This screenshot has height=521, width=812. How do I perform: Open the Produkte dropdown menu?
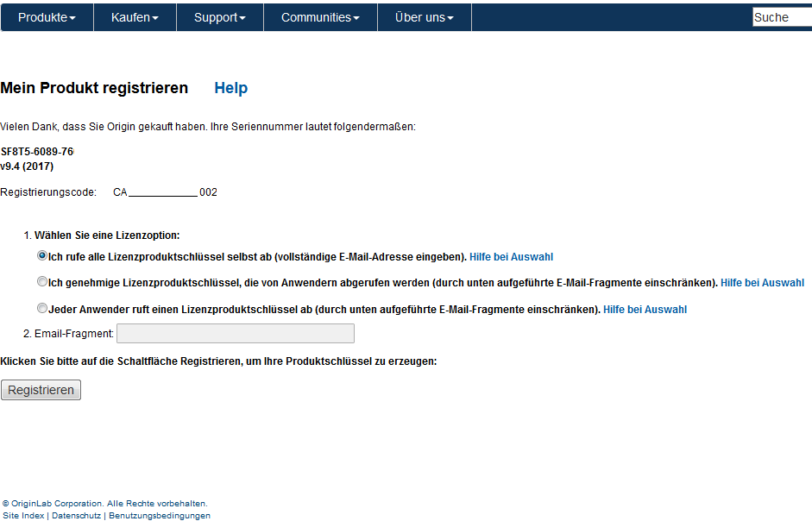pyautogui.click(x=47, y=17)
